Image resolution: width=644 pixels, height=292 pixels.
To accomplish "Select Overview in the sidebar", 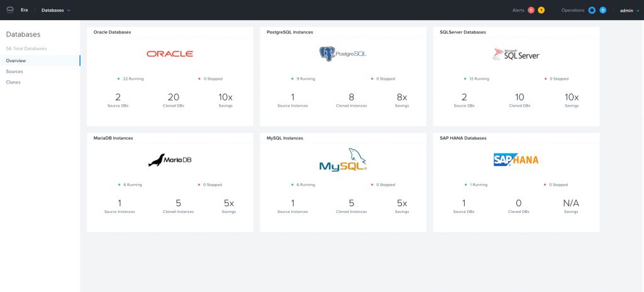I will [16, 60].
